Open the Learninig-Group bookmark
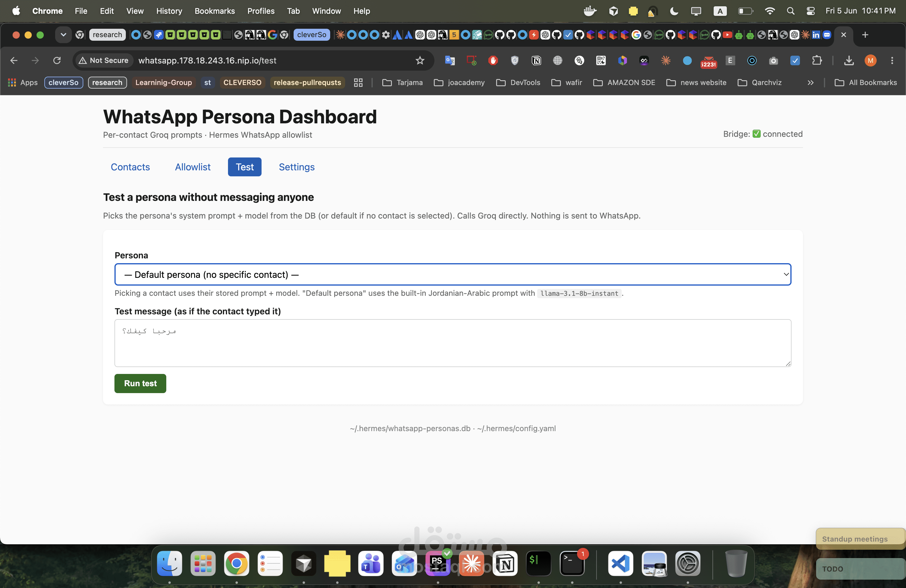This screenshot has height=588, width=906. 164,83
